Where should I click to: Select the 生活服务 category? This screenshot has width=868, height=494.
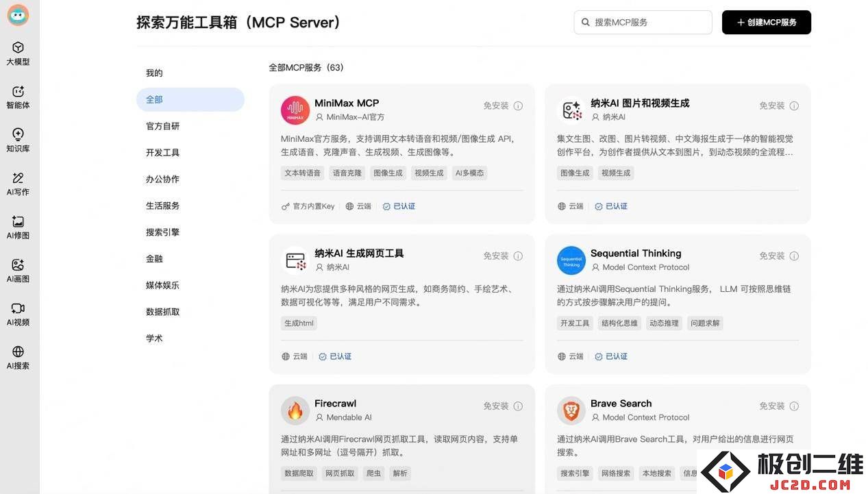[x=190, y=206]
